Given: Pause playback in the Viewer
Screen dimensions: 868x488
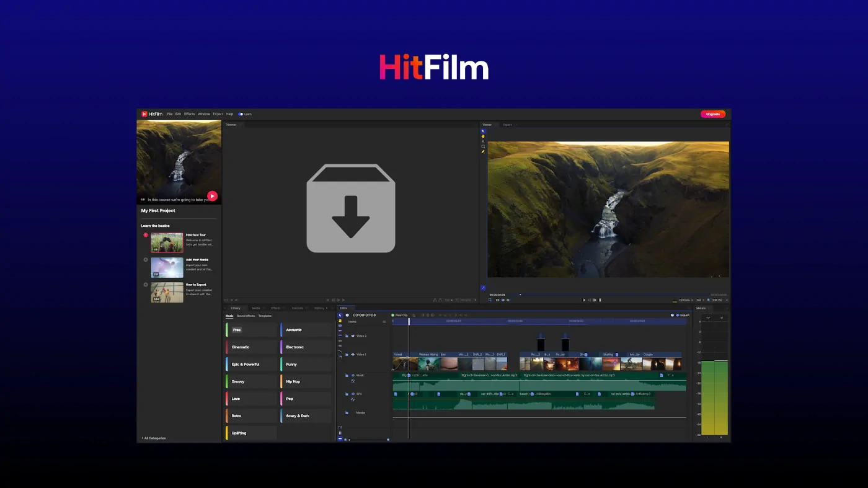Looking at the screenshot, I should pyautogui.click(x=600, y=300).
